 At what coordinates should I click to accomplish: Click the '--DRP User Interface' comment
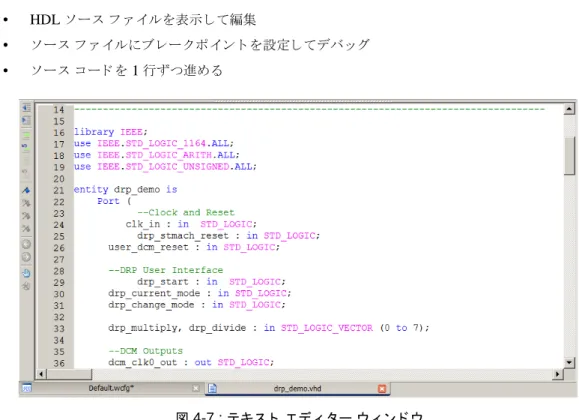pos(165,270)
